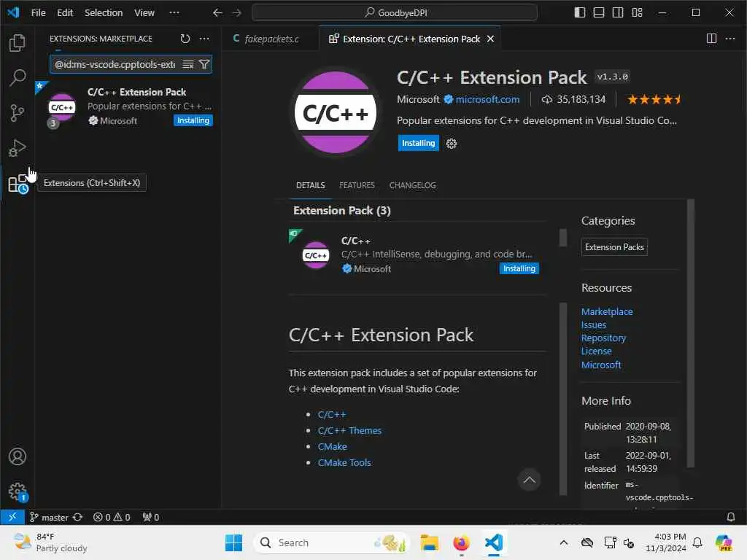Viewport: 747px width, 560px height.
Task: Open the License resource link
Action: [x=597, y=351]
